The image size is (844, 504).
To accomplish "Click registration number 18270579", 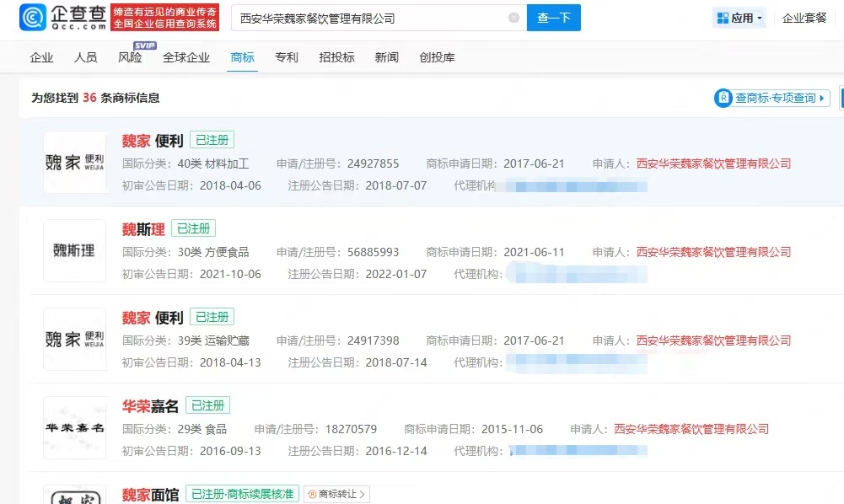I will (x=351, y=429).
